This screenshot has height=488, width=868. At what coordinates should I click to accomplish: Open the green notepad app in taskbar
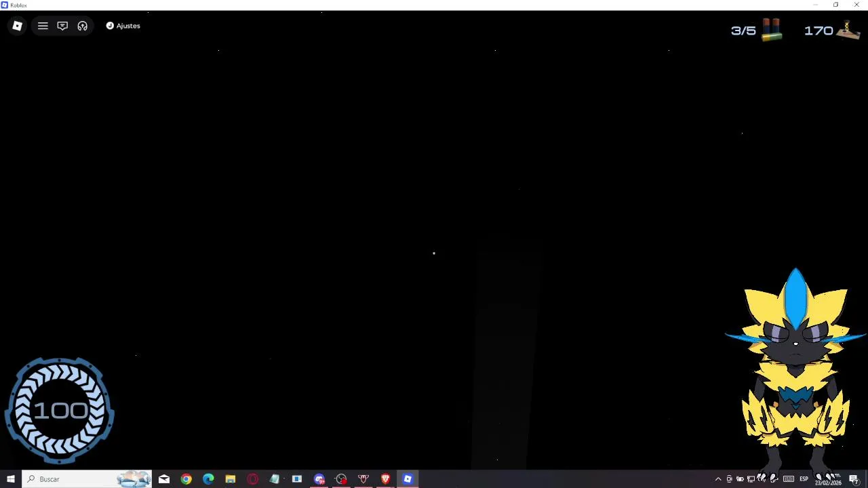275,479
